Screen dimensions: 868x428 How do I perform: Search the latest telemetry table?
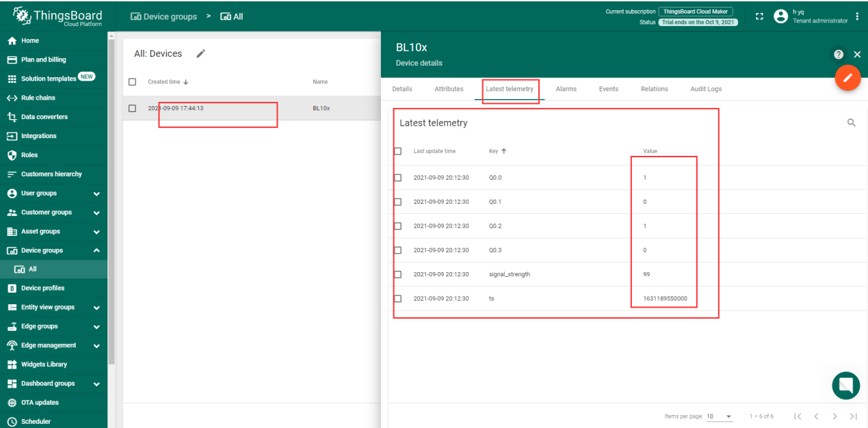pyautogui.click(x=852, y=123)
